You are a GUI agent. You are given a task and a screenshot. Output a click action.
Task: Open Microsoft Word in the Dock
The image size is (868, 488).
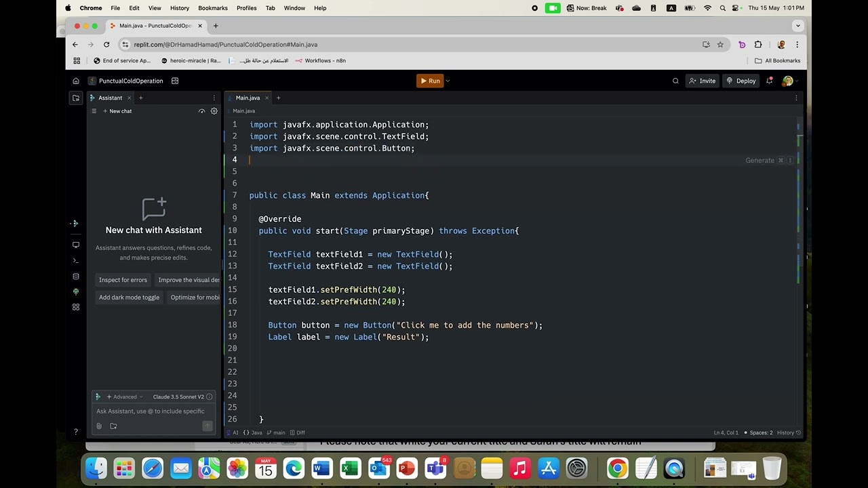pos(321,468)
